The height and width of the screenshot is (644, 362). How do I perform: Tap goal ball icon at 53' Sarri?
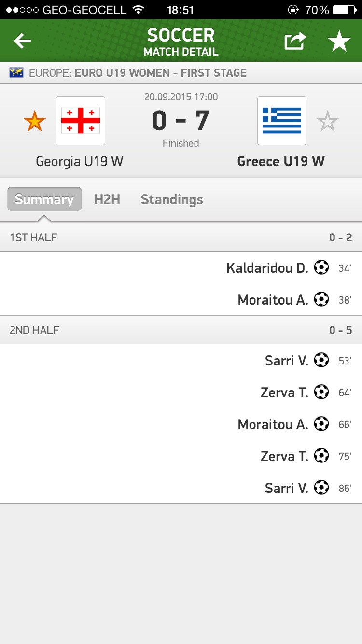pos(321,360)
